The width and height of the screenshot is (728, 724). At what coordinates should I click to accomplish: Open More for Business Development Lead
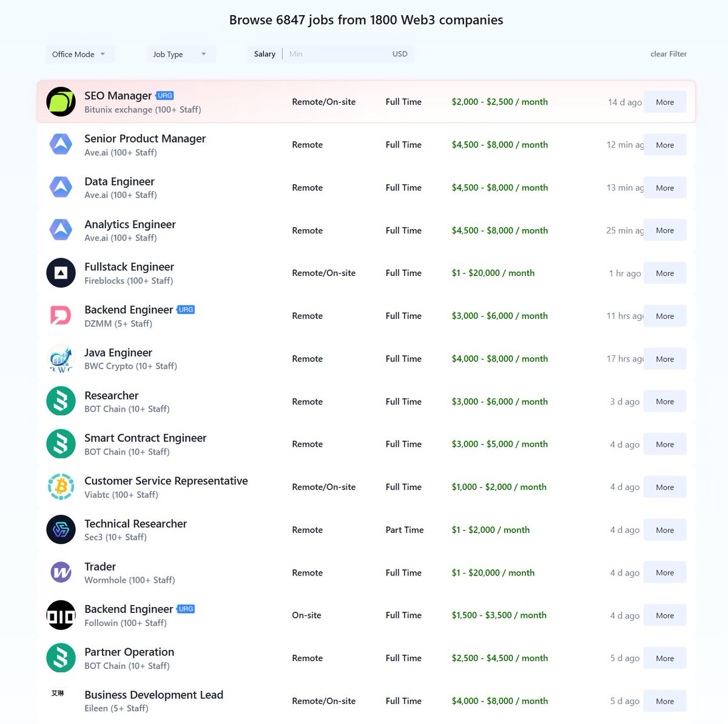point(665,701)
